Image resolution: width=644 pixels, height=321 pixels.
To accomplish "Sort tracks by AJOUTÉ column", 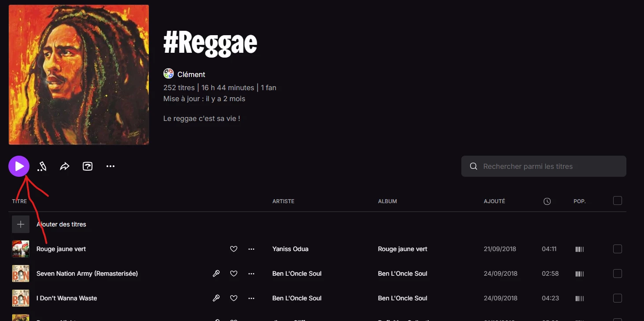I will tap(494, 201).
